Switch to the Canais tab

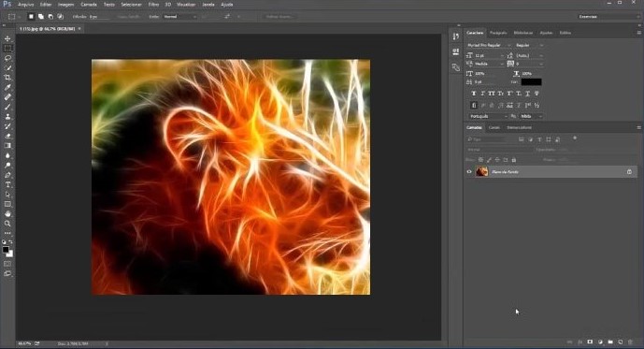click(494, 127)
